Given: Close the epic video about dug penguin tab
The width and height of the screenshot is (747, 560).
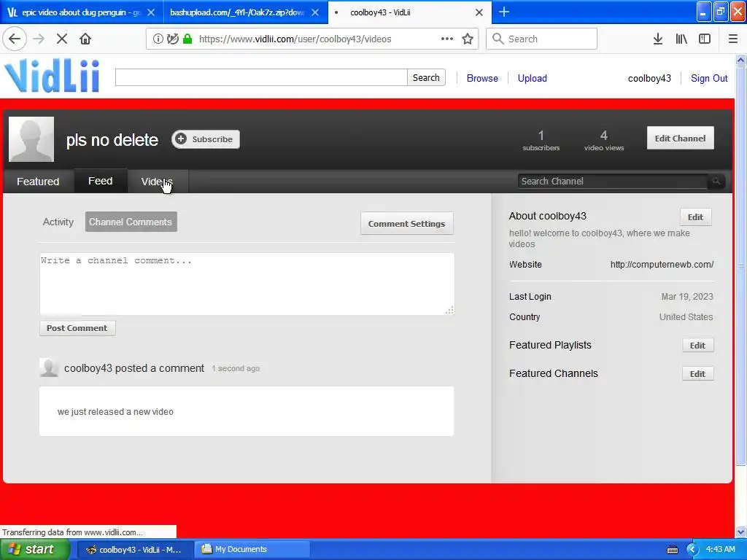Looking at the screenshot, I should 151,12.
